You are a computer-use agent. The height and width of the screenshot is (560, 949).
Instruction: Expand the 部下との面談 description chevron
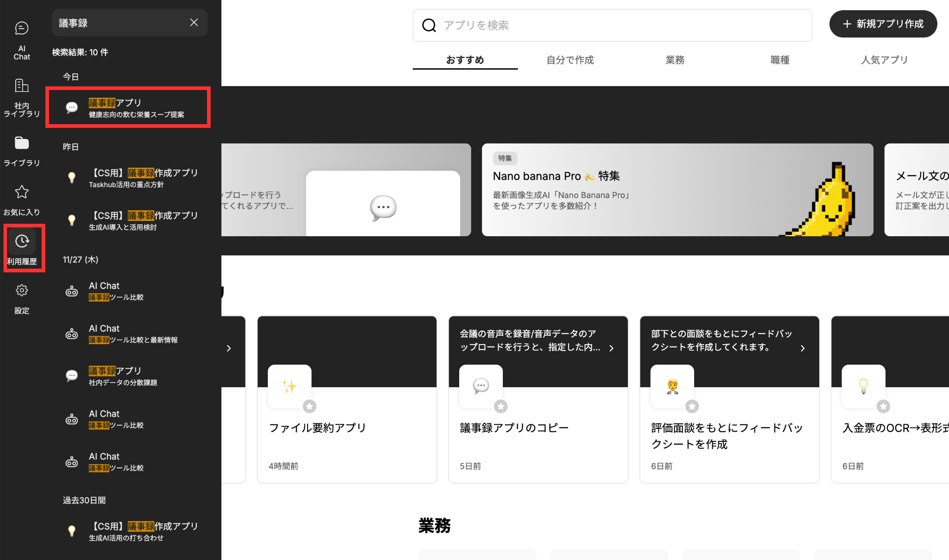coord(803,348)
